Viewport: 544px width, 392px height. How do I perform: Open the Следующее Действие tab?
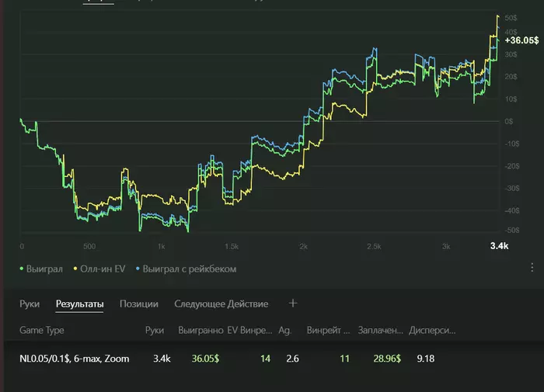pyautogui.click(x=221, y=304)
